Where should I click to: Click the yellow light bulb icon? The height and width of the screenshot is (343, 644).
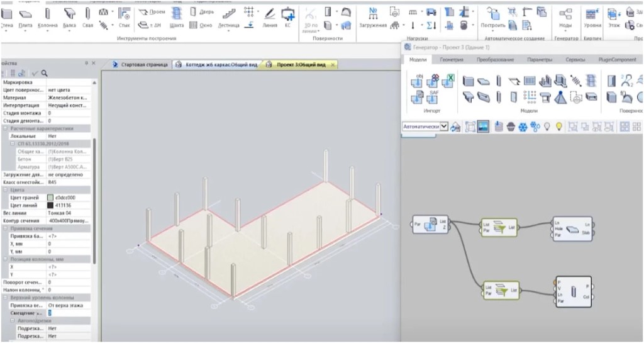(x=558, y=127)
